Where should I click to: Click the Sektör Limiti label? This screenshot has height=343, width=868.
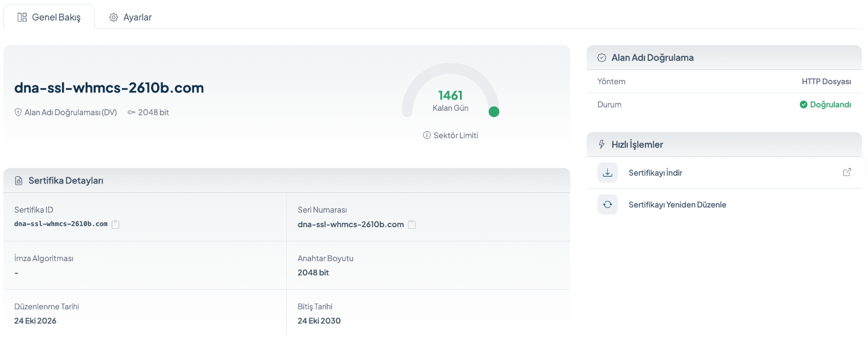456,135
